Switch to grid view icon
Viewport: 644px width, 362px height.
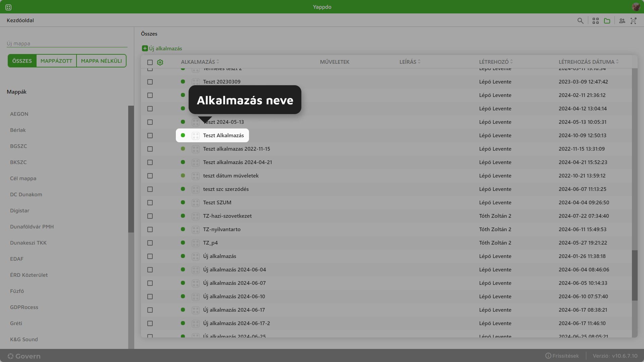coord(596,21)
